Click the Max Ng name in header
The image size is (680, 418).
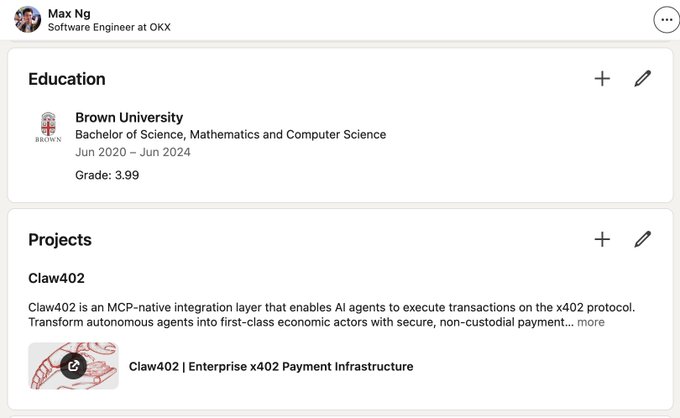(x=66, y=12)
